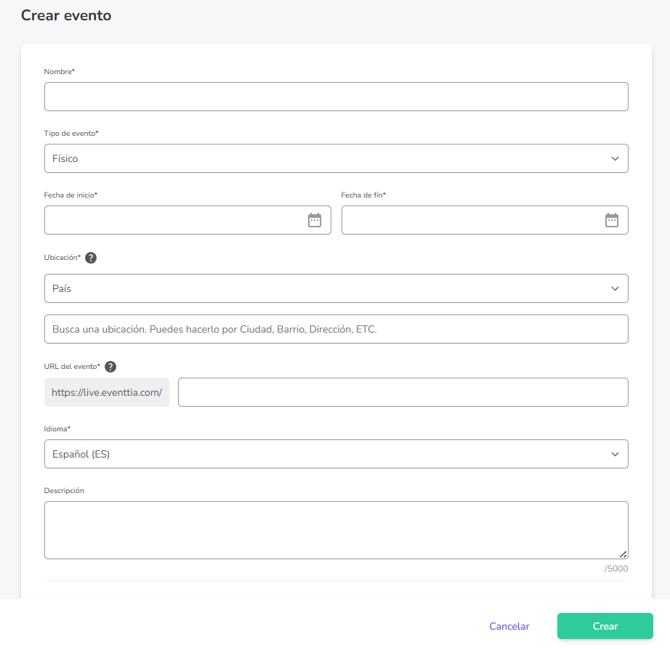
Task: Click the chevron arrow in the Físico field
Action: (x=615, y=159)
